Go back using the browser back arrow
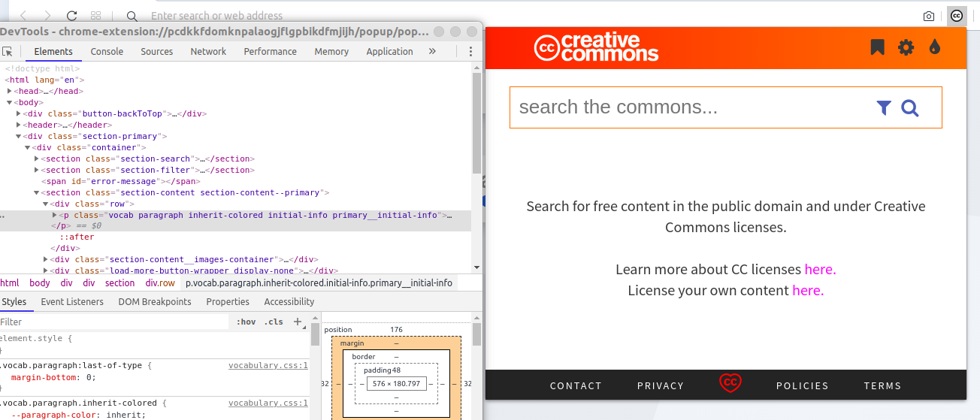Screen dimensions: 980x420 23,15
